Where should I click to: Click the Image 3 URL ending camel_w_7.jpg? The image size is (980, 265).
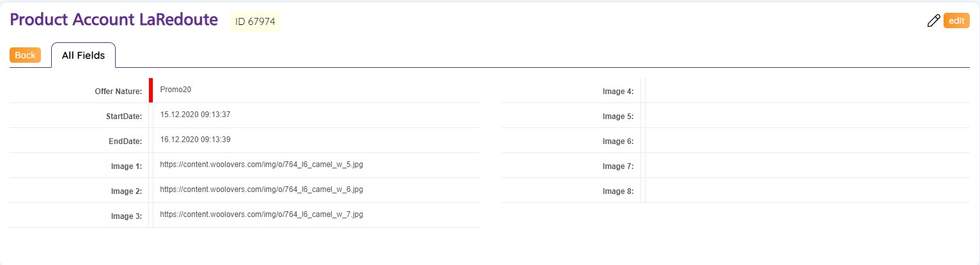[261, 214]
